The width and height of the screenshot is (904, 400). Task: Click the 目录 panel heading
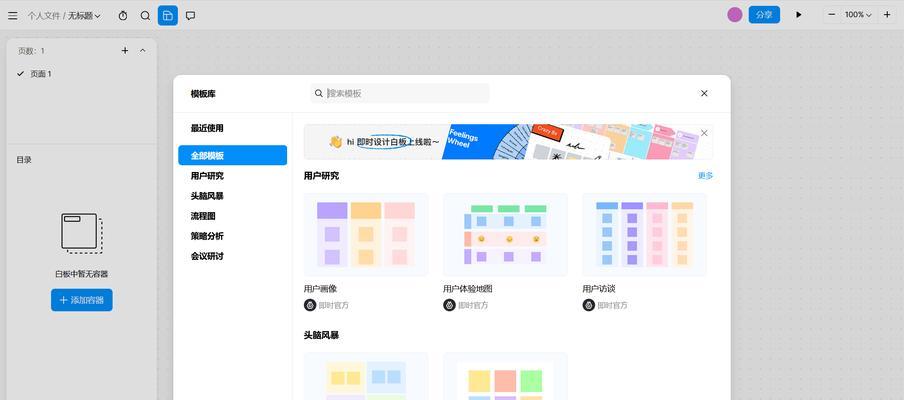[24, 160]
